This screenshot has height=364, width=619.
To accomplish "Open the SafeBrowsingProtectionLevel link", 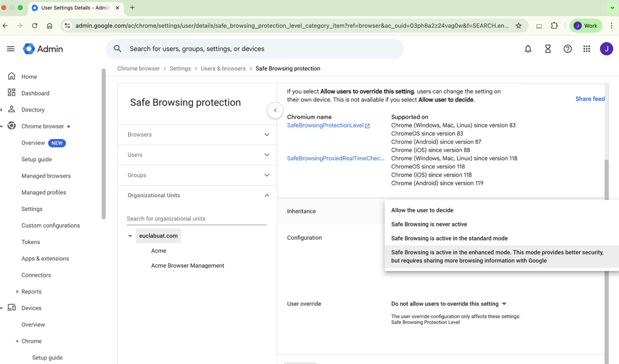I will click(325, 125).
